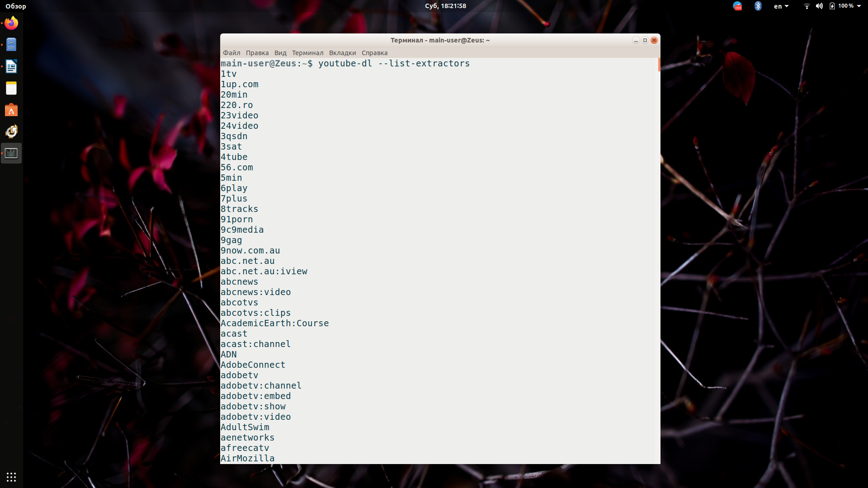
Task: Click the '23video' line
Action: [x=239, y=116]
